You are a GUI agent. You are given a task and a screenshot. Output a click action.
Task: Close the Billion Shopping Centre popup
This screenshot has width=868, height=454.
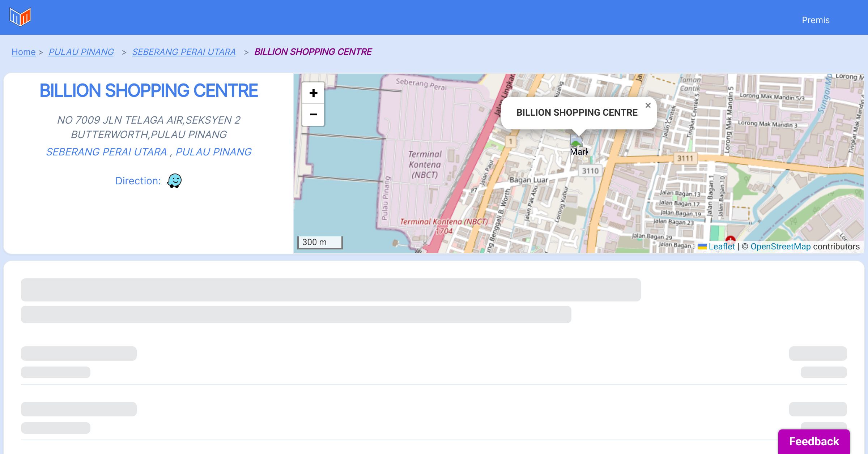[x=648, y=106]
